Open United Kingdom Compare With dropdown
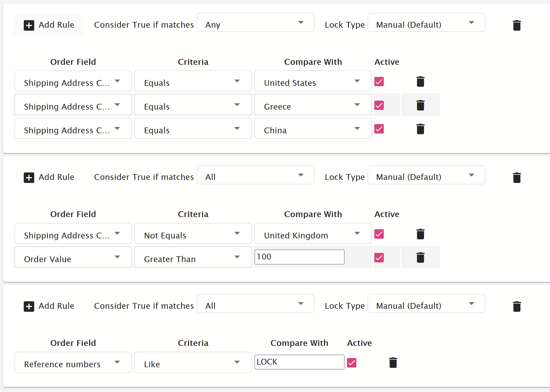 click(313, 233)
